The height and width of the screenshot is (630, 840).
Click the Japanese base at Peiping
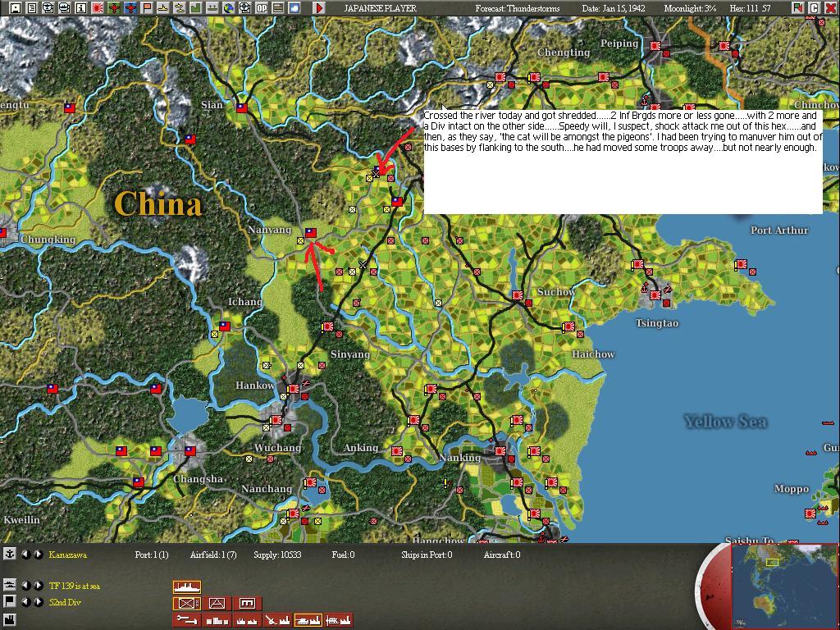pos(655,46)
